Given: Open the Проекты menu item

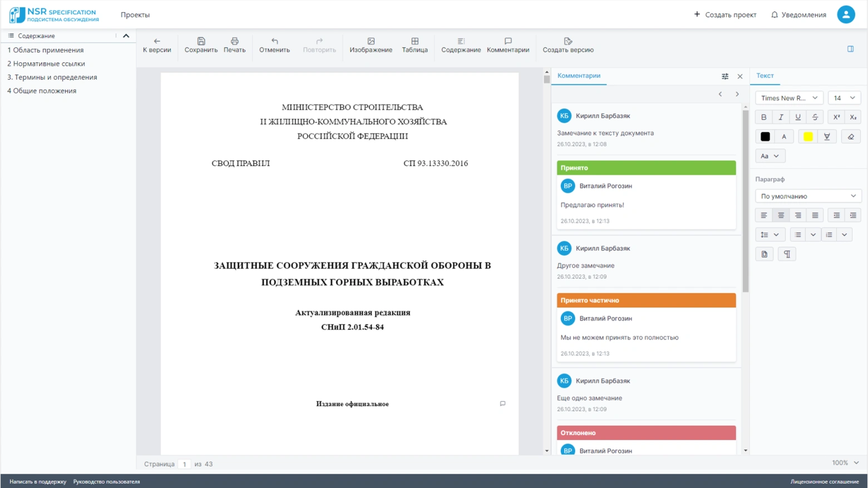Looking at the screenshot, I should 135,14.
